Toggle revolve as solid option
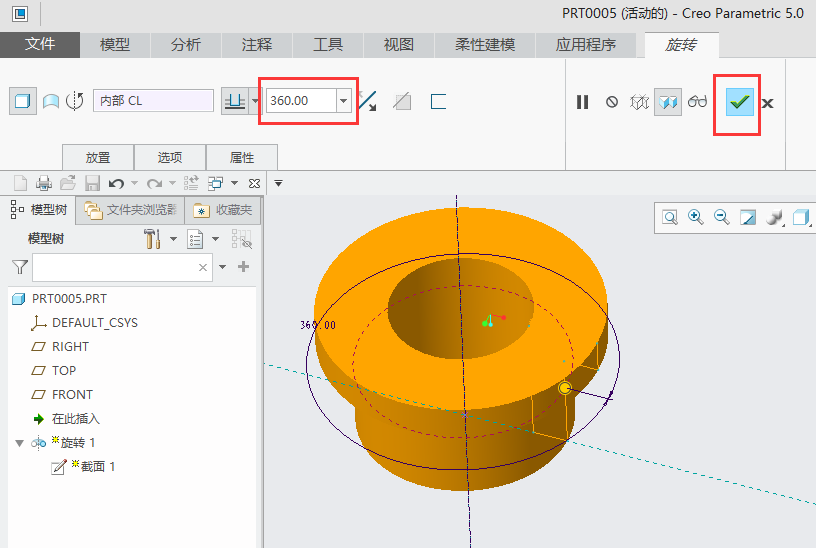 (21, 101)
